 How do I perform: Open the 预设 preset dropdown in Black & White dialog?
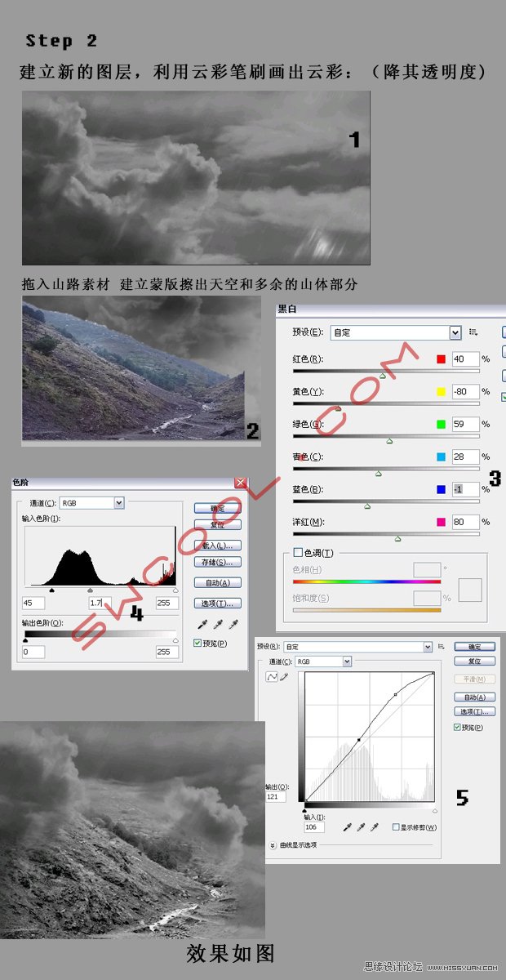[396, 332]
